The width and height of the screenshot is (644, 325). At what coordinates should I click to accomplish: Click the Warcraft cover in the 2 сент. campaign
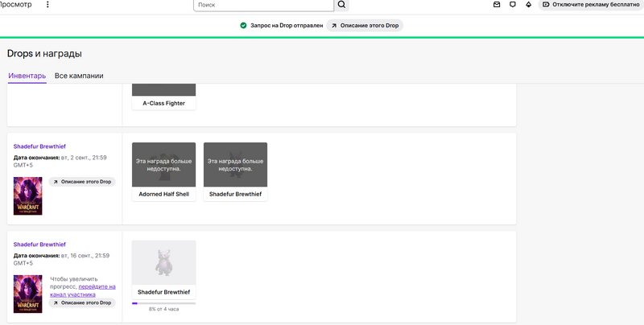[27, 195]
